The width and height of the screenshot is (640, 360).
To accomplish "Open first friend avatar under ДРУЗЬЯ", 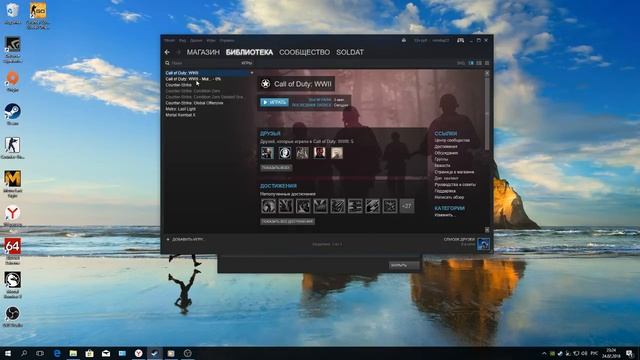I will coord(267,153).
